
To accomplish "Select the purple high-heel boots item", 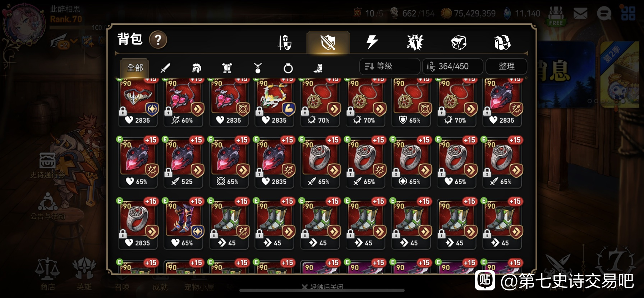I will click(x=184, y=223).
